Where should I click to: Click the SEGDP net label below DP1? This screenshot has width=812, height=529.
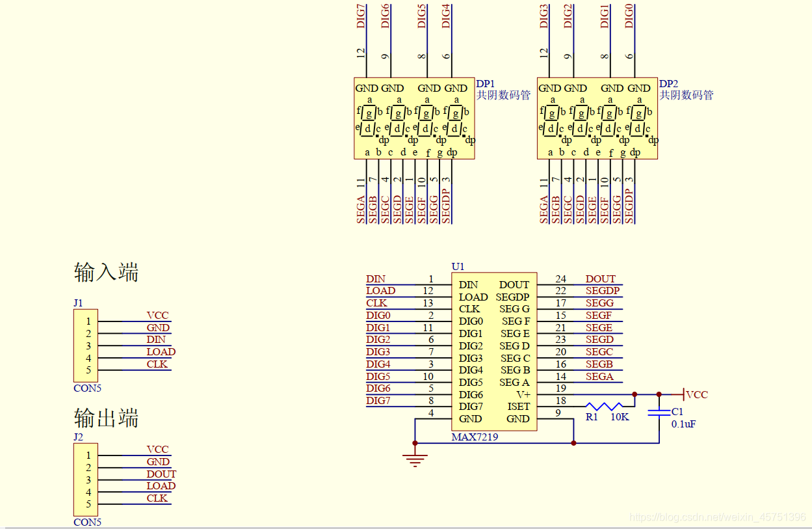click(446, 207)
